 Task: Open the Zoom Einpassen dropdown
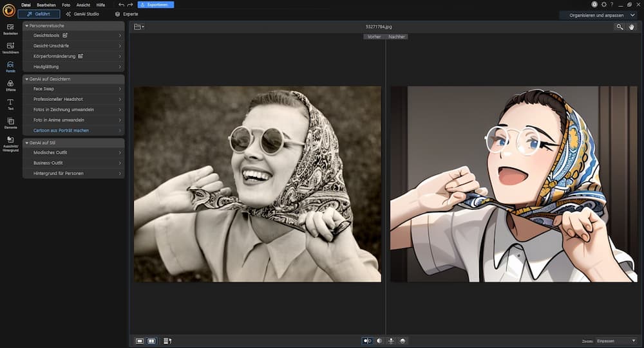[x=616, y=341]
